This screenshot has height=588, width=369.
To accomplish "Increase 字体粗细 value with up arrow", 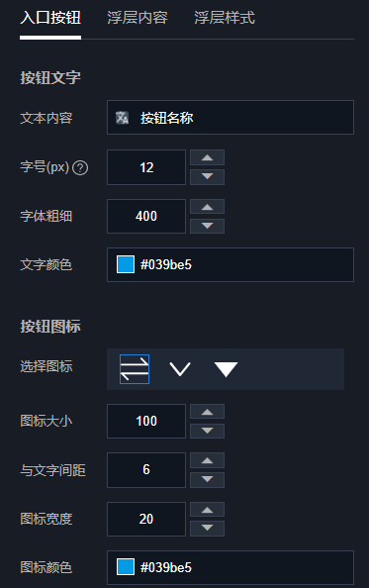I will click(207, 207).
